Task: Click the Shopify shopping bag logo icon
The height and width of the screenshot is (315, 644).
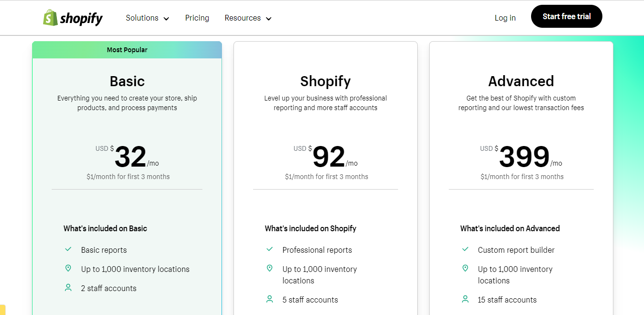Action: tap(50, 18)
